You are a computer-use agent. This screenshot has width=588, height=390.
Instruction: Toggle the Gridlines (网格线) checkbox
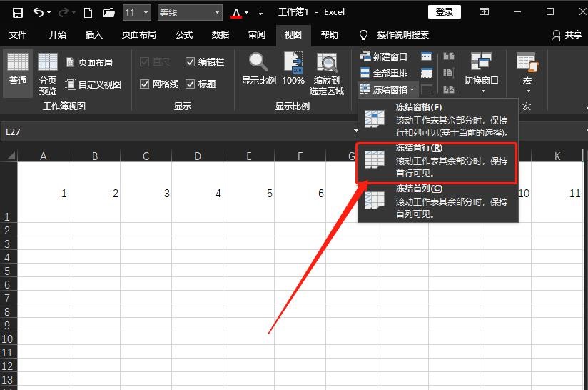145,84
